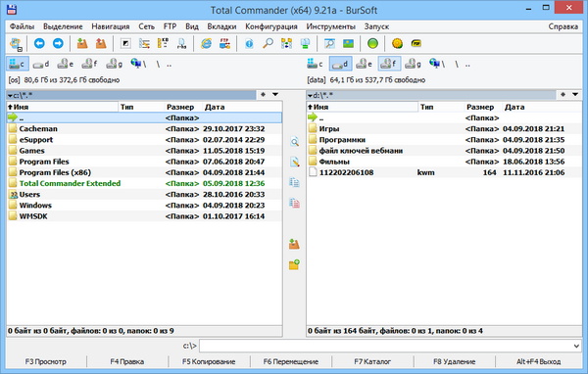
Task: Click the unpack files toolbar icon with red arrow
Action: tap(101, 43)
